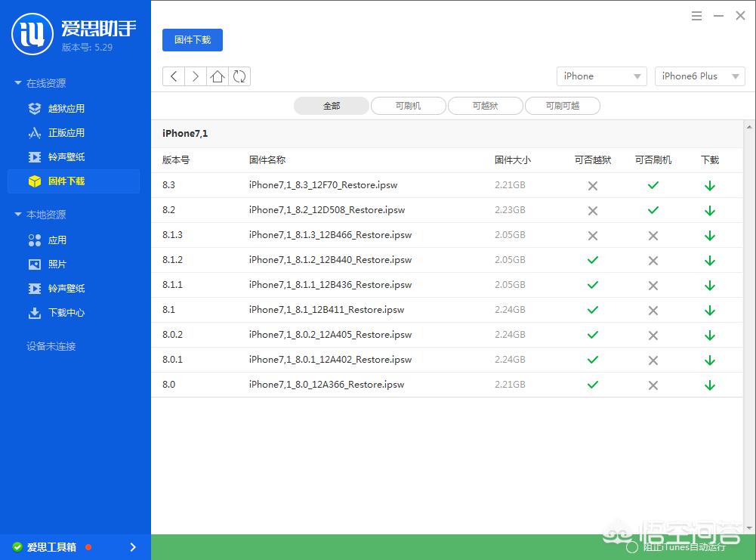The height and width of the screenshot is (560, 756).
Task: Click the 2.05GB size of firmware 8.1.1
Action: click(x=510, y=285)
